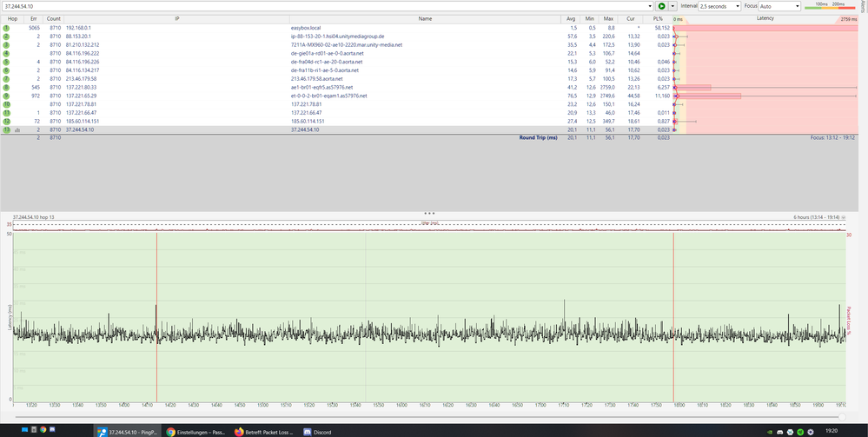Click the 6 hours timeline range label
This screenshot has width=868, height=437.
(815, 216)
